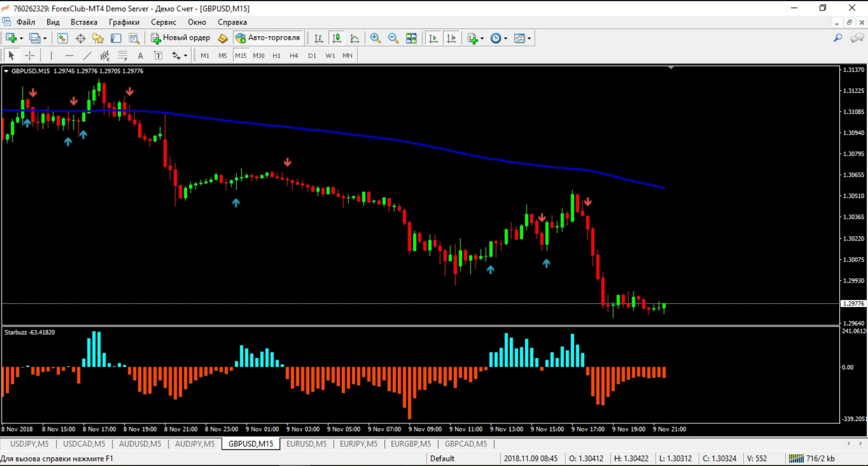Open the Market Watch window icon
The image size is (868, 466).
click(62, 38)
